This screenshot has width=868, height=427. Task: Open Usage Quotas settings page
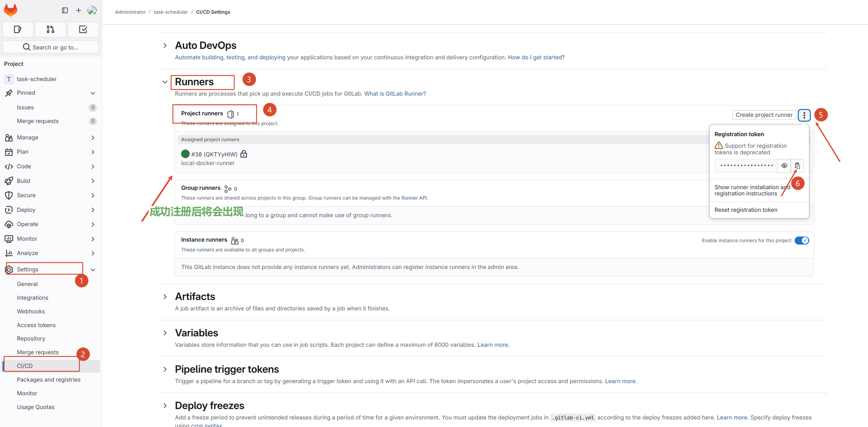[x=36, y=407]
